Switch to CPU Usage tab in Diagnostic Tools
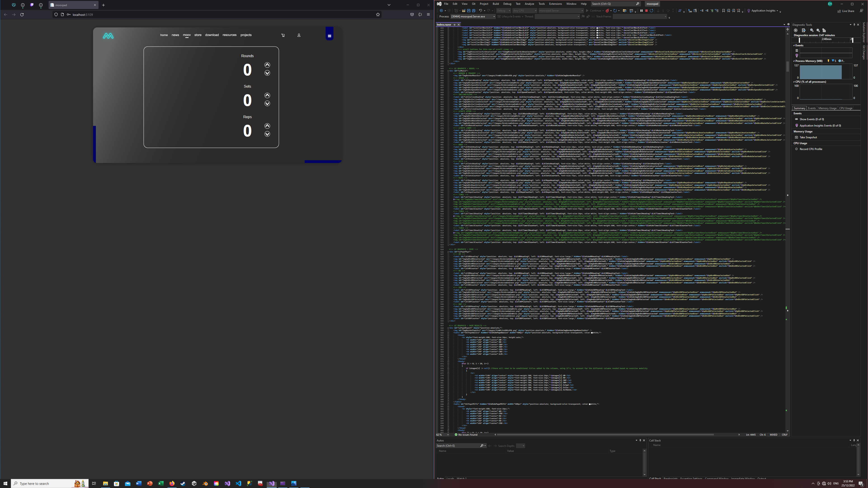This screenshot has width=868, height=488. (x=846, y=108)
